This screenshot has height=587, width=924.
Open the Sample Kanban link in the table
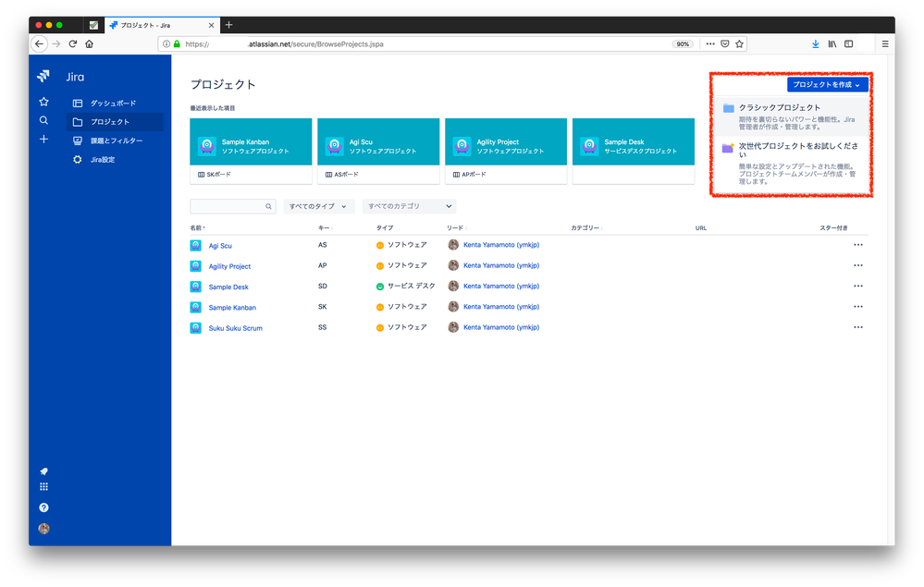coord(232,308)
